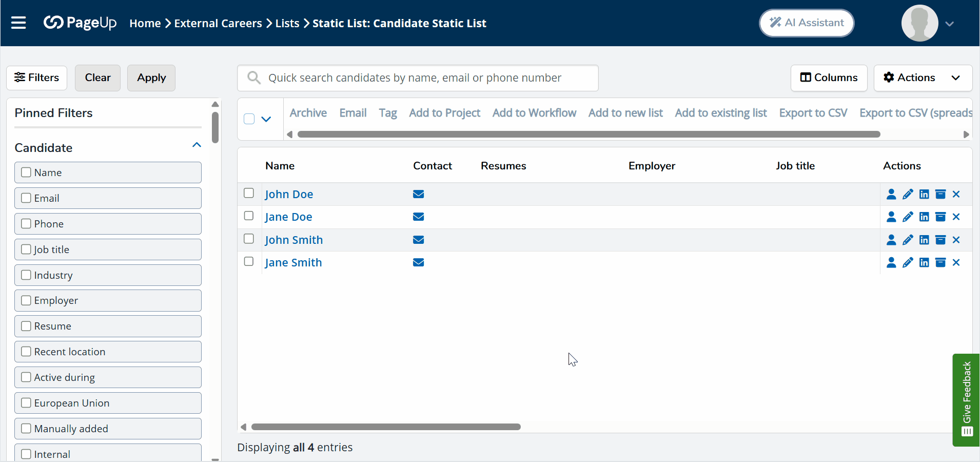The image size is (980, 462).
Task: Select Add to Workflow action
Action: (x=534, y=112)
